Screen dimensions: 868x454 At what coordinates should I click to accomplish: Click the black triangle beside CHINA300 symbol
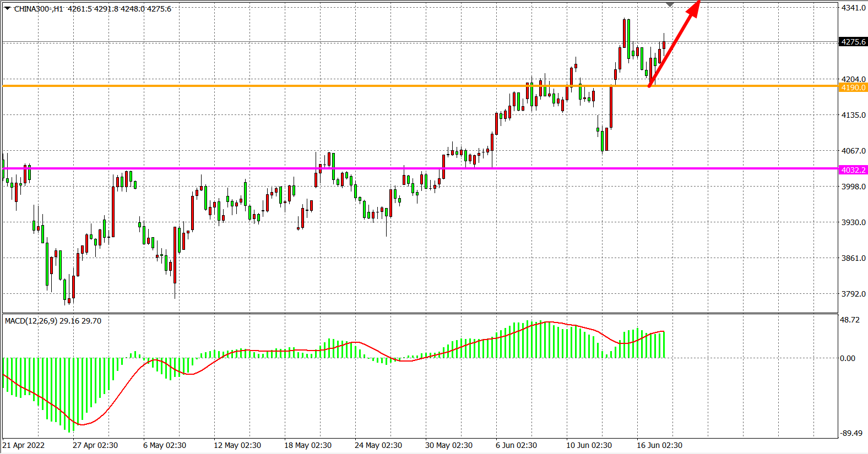(x=8, y=8)
